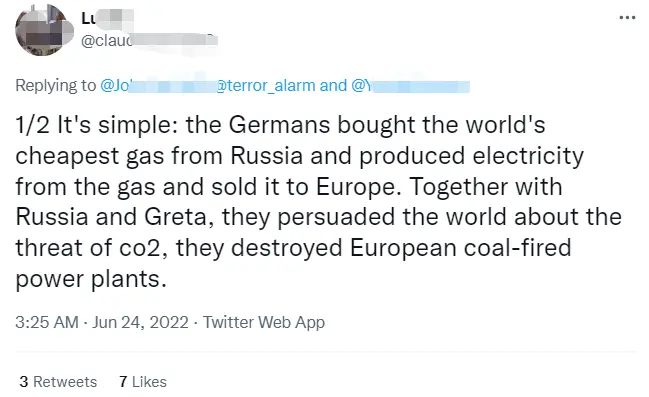
Task: Click the retweet count number 3
Action: tap(24, 382)
